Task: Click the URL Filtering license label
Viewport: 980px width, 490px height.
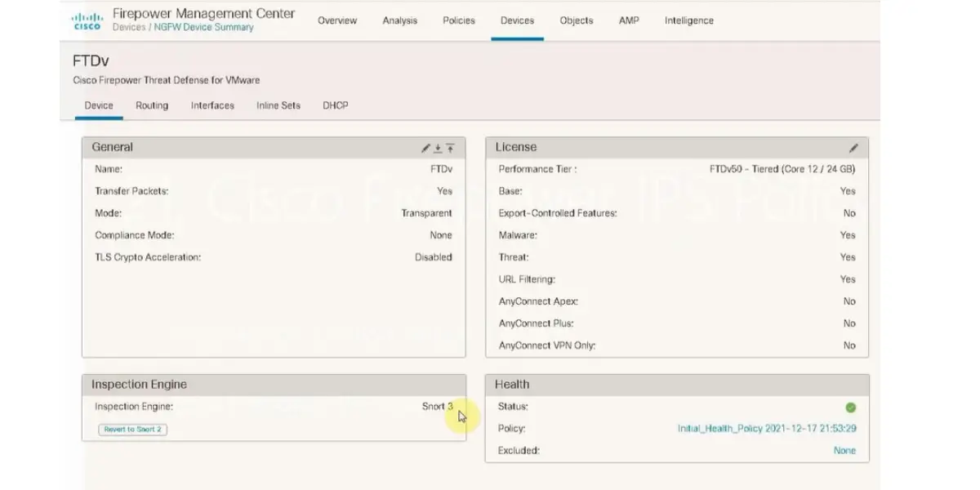Action: (x=527, y=279)
